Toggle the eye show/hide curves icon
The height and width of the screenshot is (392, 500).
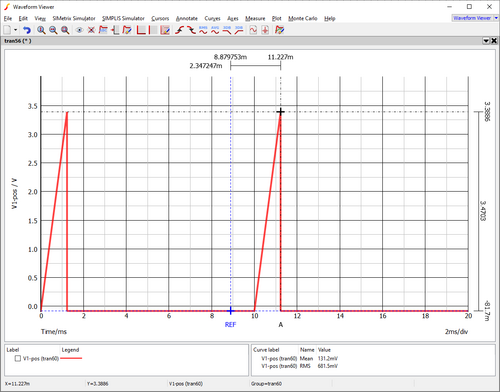(x=79, y=30)
